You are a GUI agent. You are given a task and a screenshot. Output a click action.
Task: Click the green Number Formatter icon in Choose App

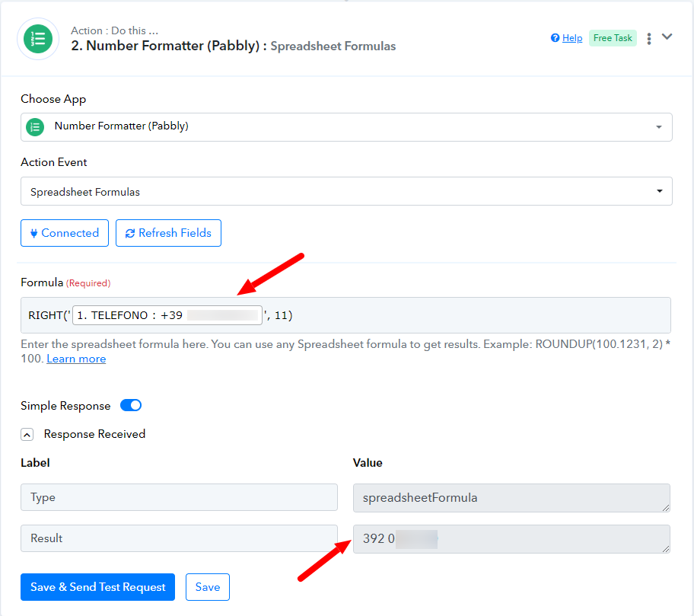coord(35,127)
